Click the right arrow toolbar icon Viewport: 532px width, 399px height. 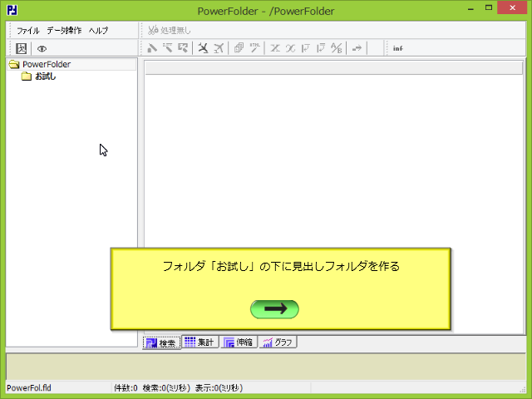click(x=357, y=48)
